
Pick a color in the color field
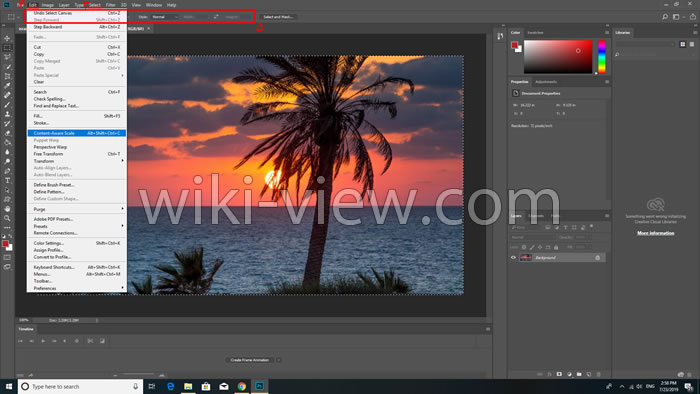[x=558, y=57]
